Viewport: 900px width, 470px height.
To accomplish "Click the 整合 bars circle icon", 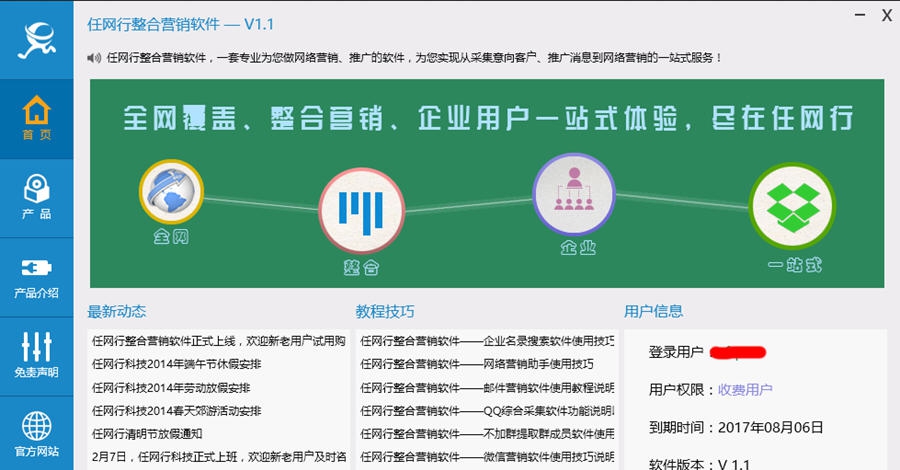I will tap(362, 211).
